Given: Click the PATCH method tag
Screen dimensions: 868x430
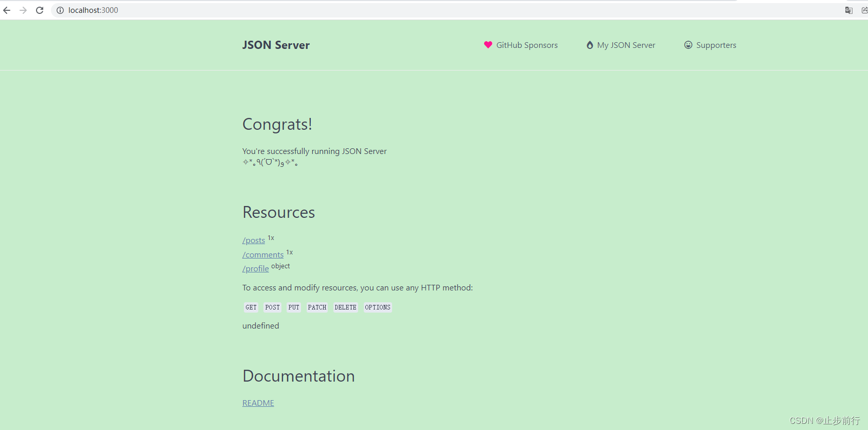Looking at the screenshot, I should tap(317, 307).
